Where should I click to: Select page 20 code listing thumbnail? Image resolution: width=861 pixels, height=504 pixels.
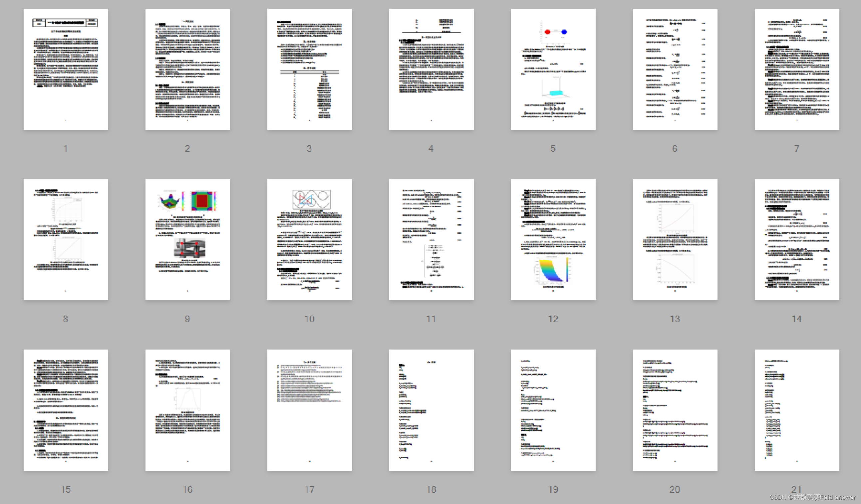click(675, 410)
